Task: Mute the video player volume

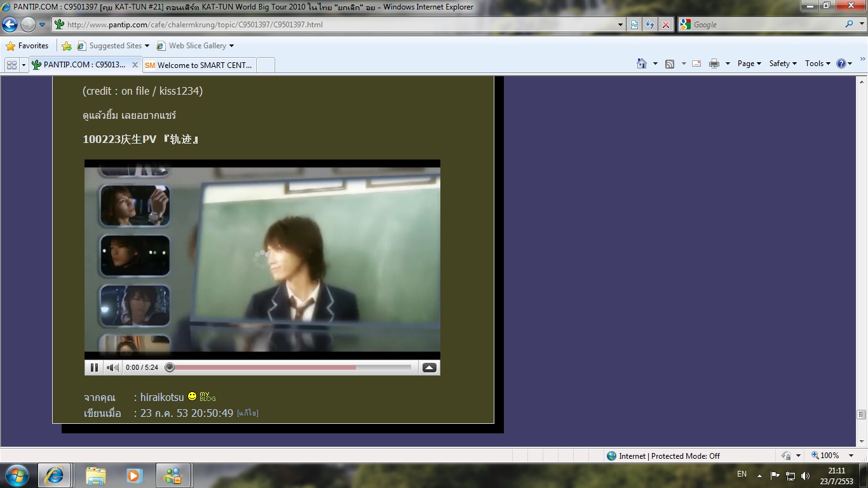Action: pos(112,367)
